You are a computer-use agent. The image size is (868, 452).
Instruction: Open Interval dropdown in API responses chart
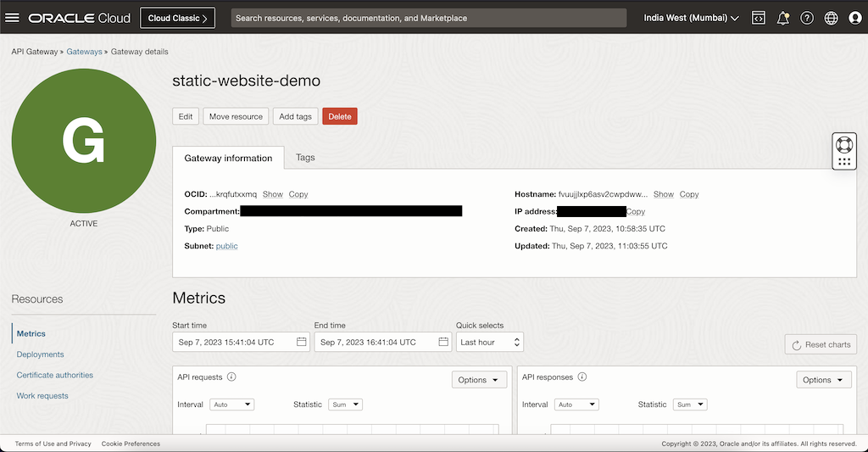576,405
